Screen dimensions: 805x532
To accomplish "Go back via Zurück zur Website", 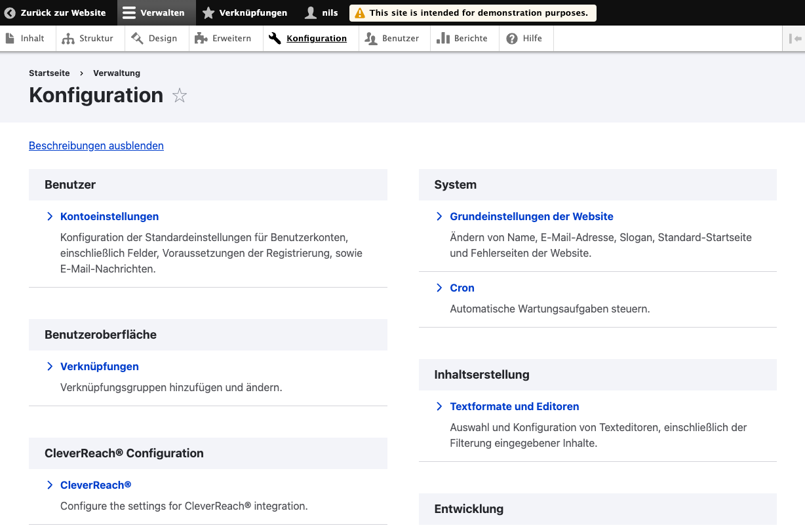I will 55,12.
